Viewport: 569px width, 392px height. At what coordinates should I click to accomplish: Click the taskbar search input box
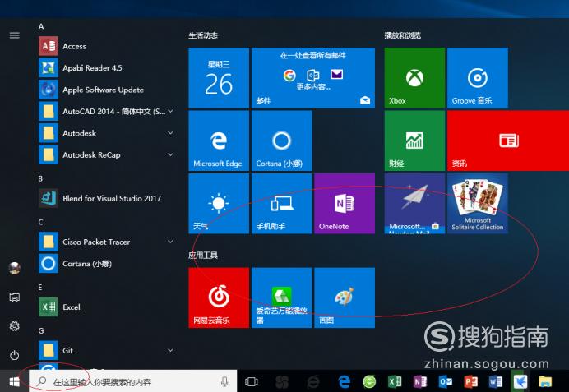tap(133, 381)
